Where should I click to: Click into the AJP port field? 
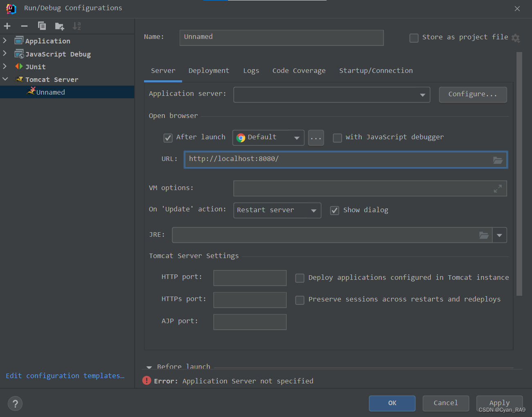[x=250, y=322]
